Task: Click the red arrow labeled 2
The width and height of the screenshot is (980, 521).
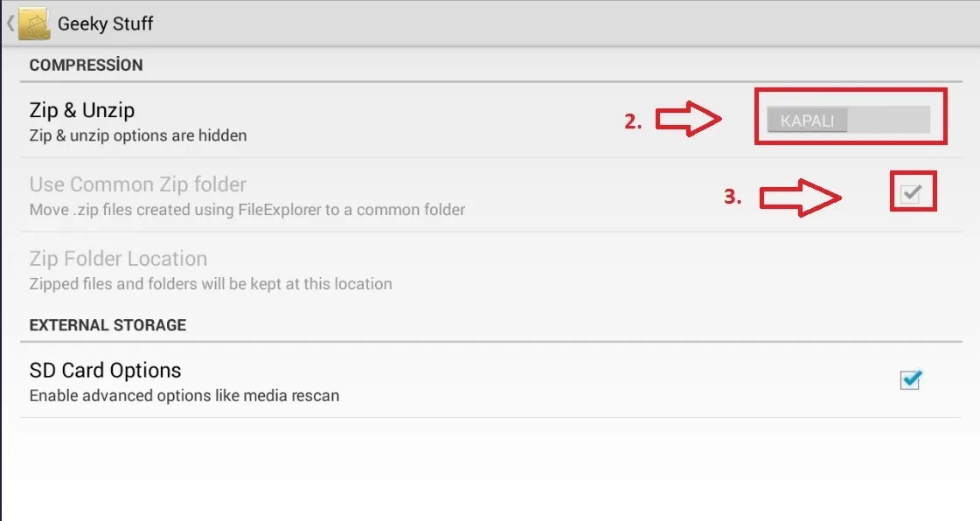Action: (x=688, y=118)
